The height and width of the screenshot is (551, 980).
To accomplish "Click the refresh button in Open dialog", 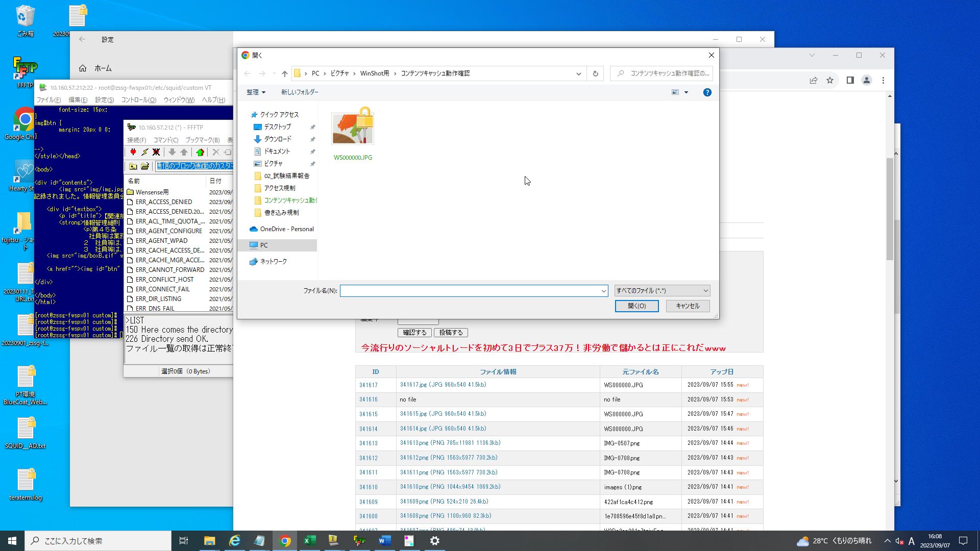I will (x=595, y=73).
